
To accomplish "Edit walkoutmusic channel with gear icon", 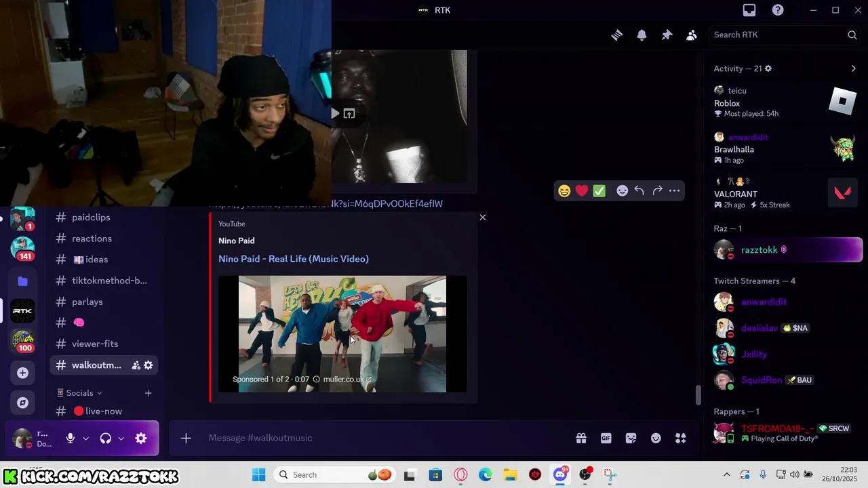I will (x=149, y=365).
